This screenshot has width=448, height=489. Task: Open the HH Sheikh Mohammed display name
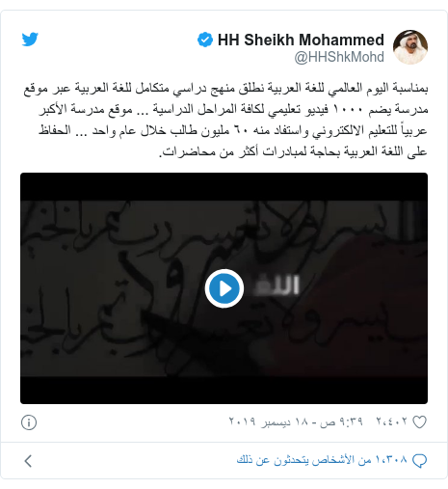tap(301, 40)
